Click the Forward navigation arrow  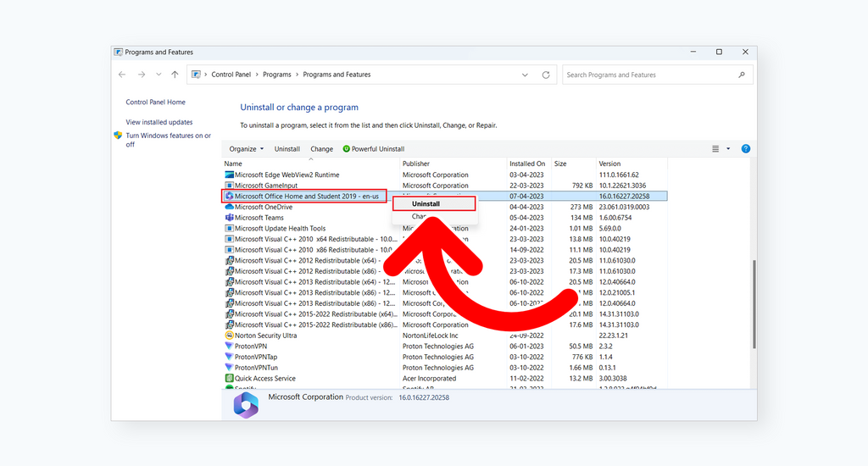[142, 75]
